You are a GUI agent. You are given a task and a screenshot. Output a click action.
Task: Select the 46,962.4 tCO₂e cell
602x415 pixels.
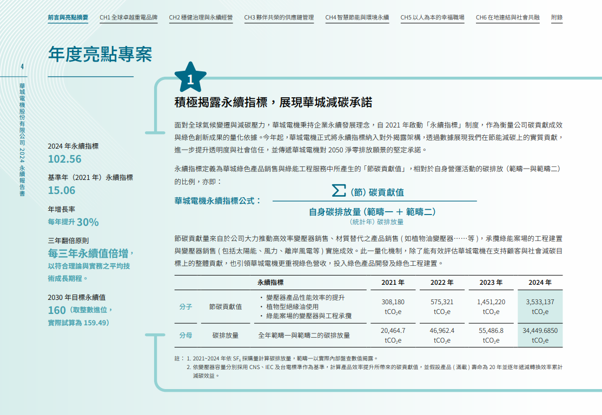point(442,335)
